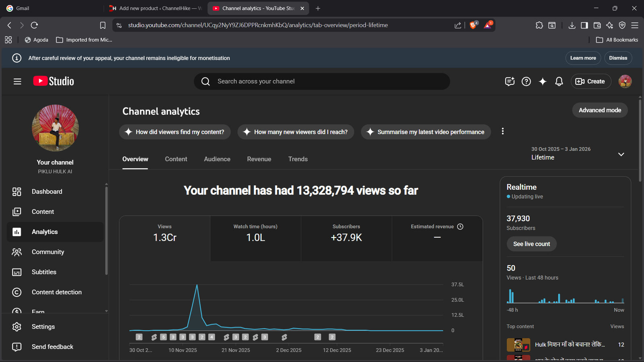Click the channel avatar in top right

(625, 81)
